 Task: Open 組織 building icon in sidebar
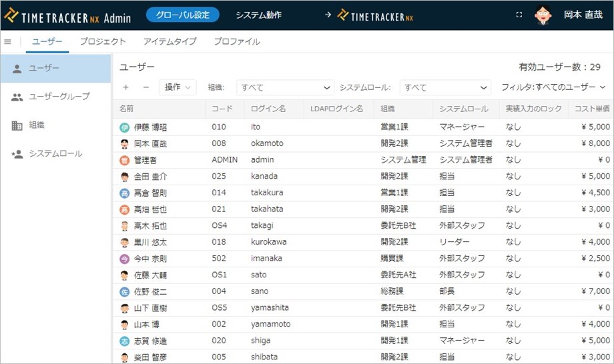pos(17,125)
